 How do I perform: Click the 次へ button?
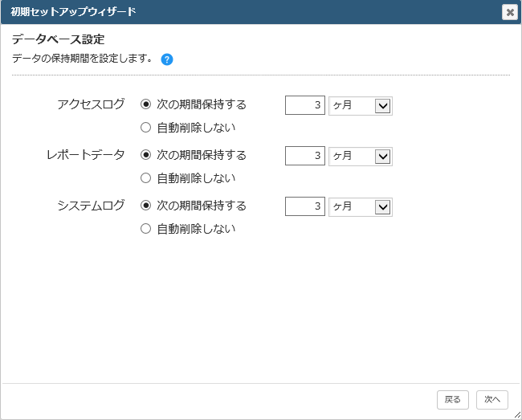coord(492,400)
